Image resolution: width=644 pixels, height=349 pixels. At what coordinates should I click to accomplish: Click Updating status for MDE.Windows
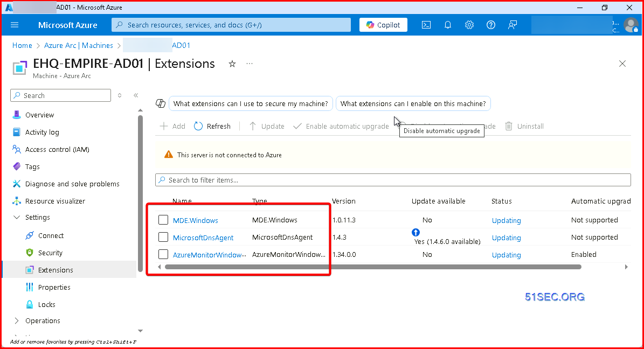[x=507, y=220]
